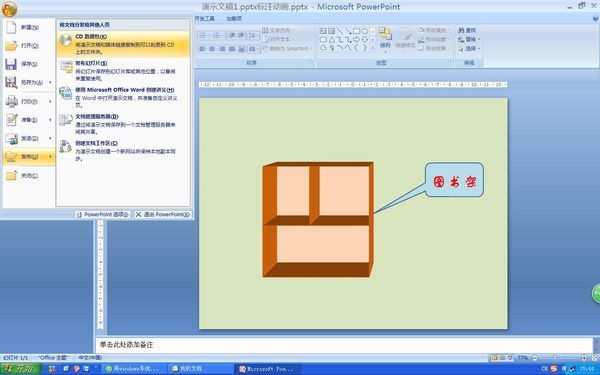
Task: Choose 使用 Microsoft Office Word 创建讲义
Action: (x=123, y=97)
